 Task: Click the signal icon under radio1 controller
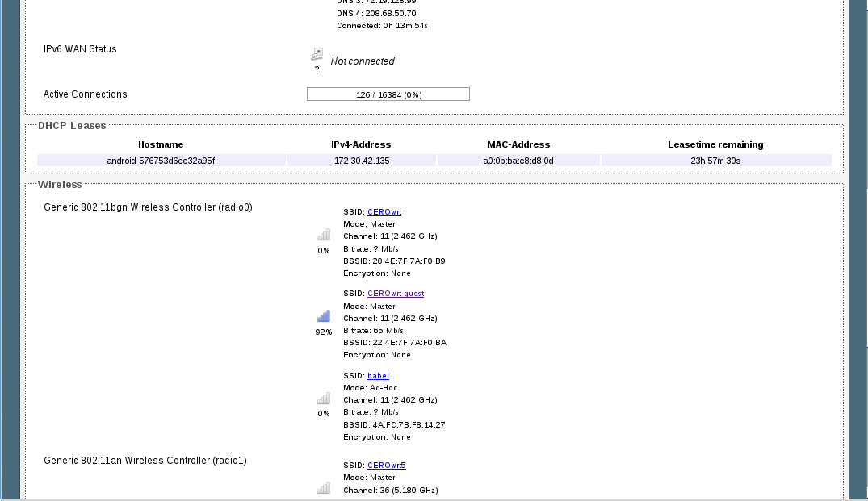tap(324, 488)
